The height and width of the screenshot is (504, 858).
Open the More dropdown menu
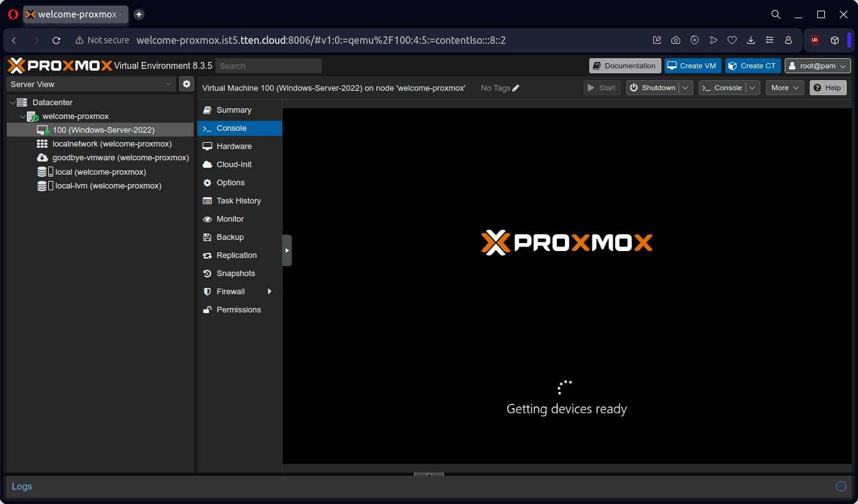click(785, 88)
